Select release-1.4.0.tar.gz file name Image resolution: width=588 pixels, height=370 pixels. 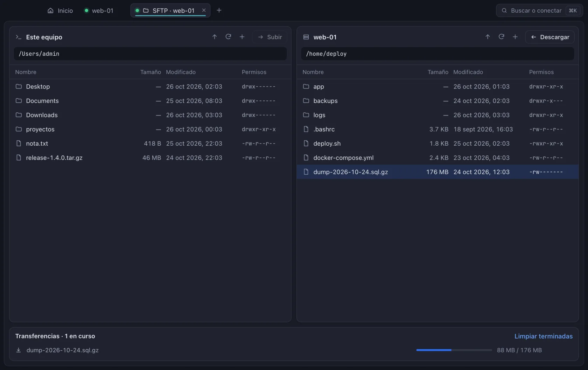[54, 158]
